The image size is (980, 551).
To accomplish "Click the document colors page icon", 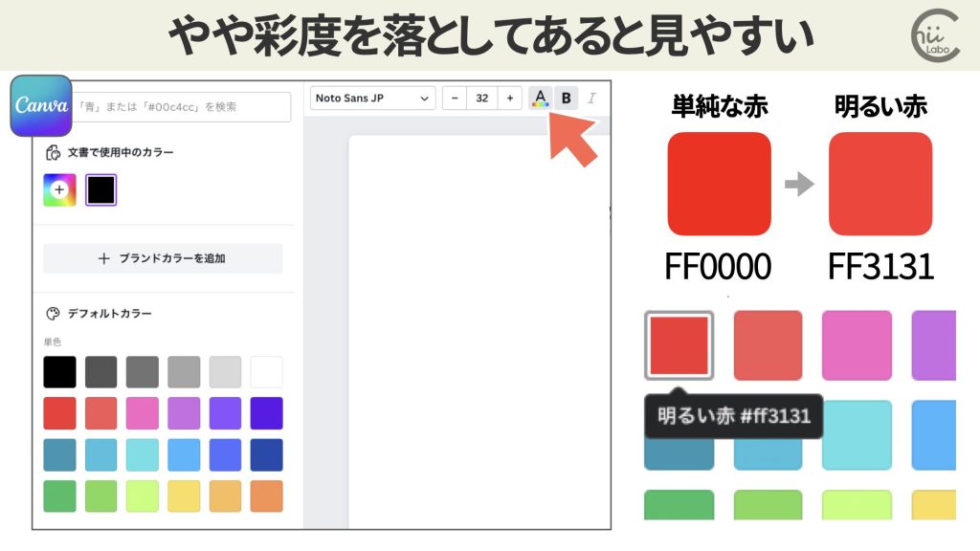I will click(52, 149).
